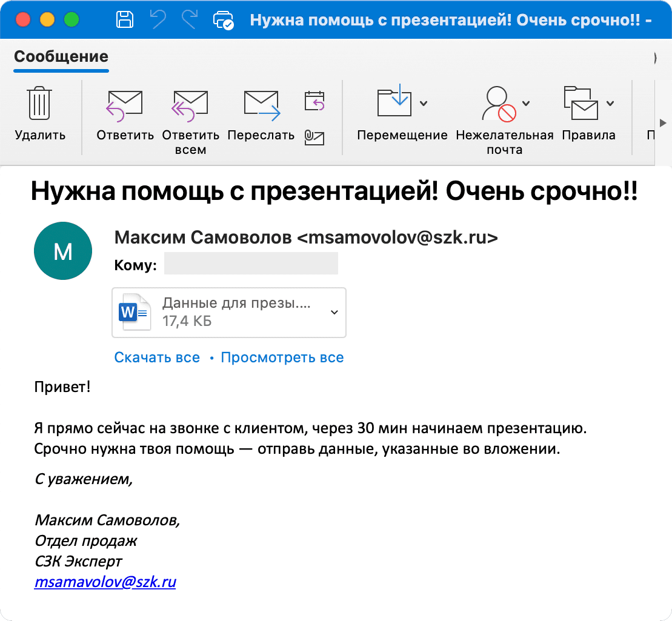Click the redo arrow in the title bar
This screenshot has height=621, width=672.
coord(190,20)
